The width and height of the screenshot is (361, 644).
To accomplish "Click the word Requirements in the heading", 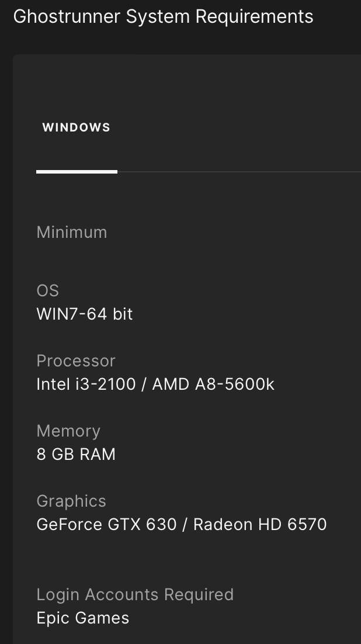I will (x=254, y=16).
